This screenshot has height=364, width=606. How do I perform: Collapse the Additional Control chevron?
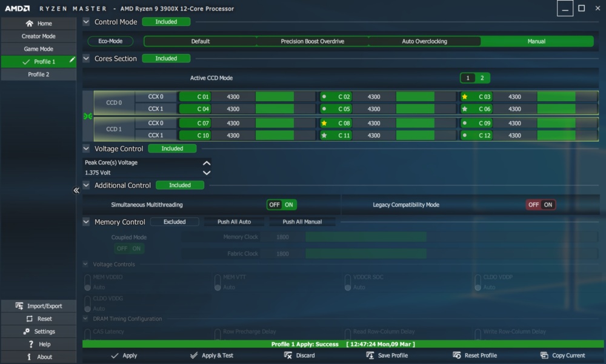(x=86, y=185)
